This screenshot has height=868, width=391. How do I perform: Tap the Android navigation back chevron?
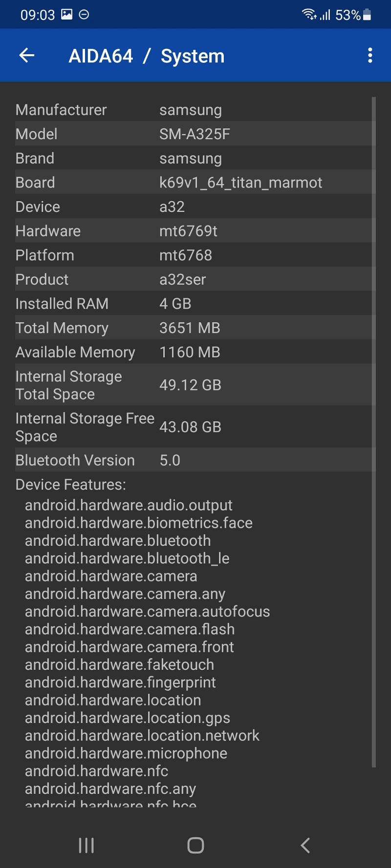[x=305, y=845]
